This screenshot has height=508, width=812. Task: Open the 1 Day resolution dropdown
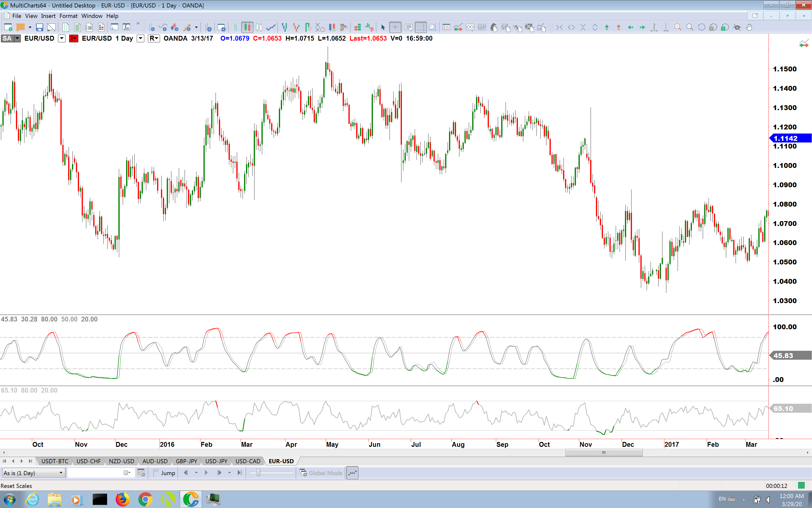click(141, 38)
